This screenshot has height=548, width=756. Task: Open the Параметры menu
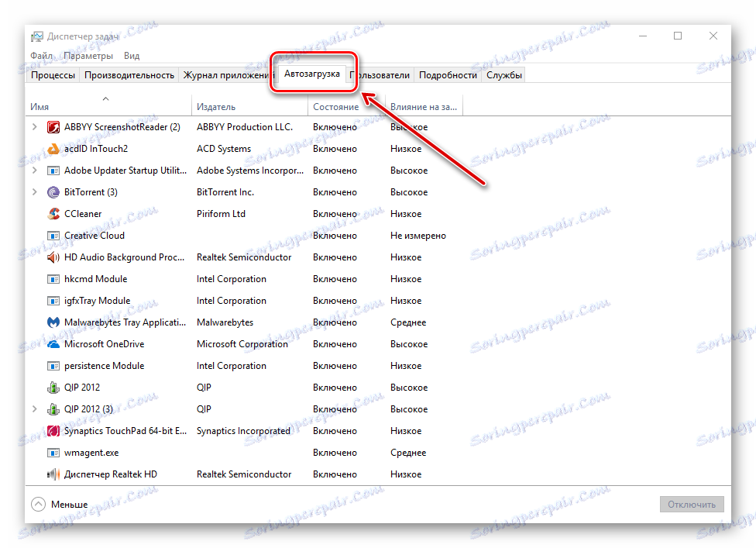click(88, 56)
